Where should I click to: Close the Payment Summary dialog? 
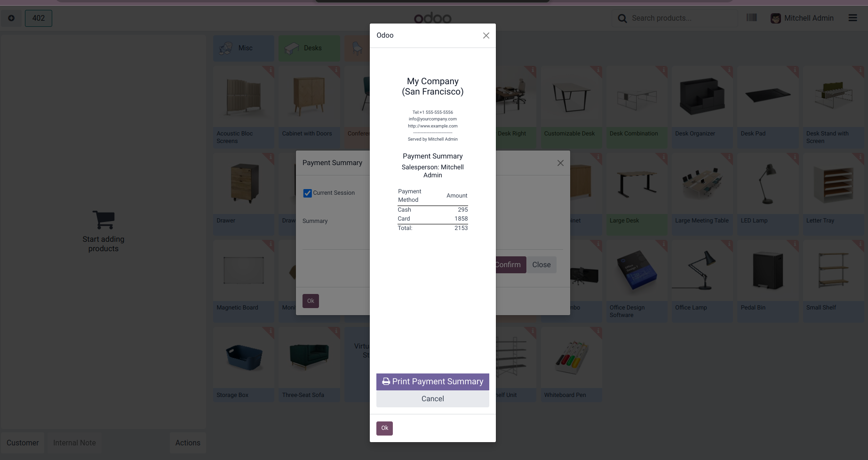tap(560, 163)
